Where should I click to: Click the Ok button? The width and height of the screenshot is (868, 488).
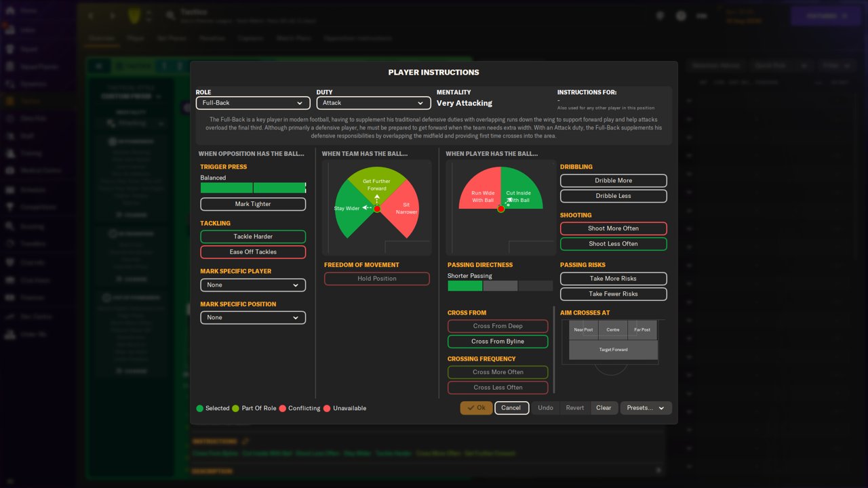(476, 408)
